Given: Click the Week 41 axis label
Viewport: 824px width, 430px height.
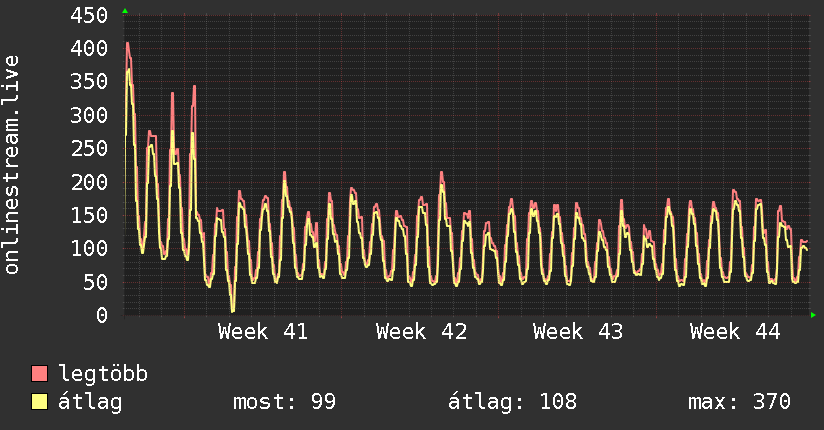Looking at the screenshot, I should pos(263,332).
